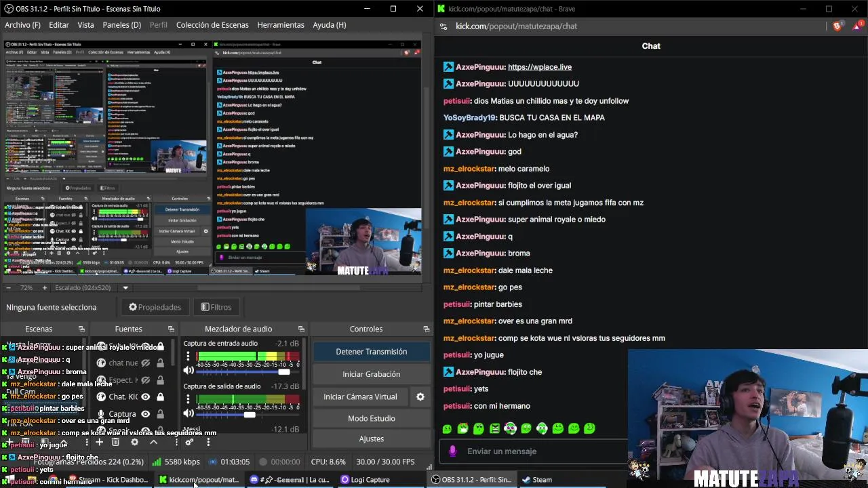Toggle lock on 'Captura' source
This screenshot has width=868, height=488.
pyautogui.click(x=160, y=413)
